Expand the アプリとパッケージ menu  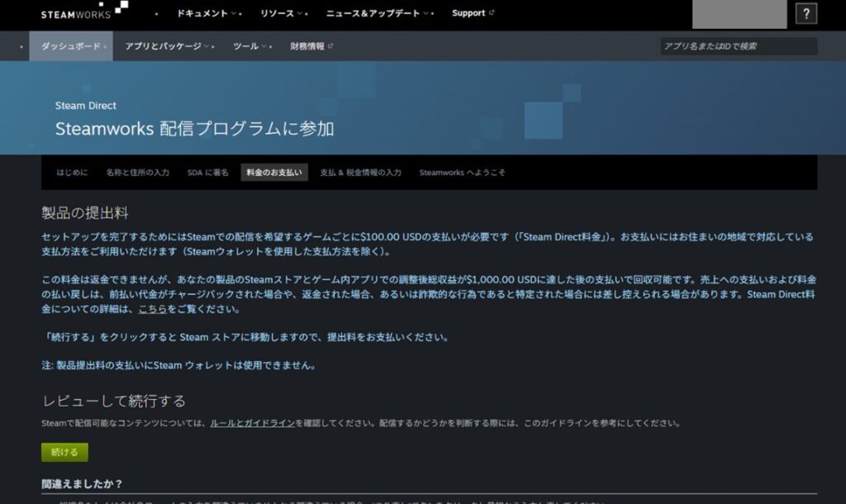167,46
